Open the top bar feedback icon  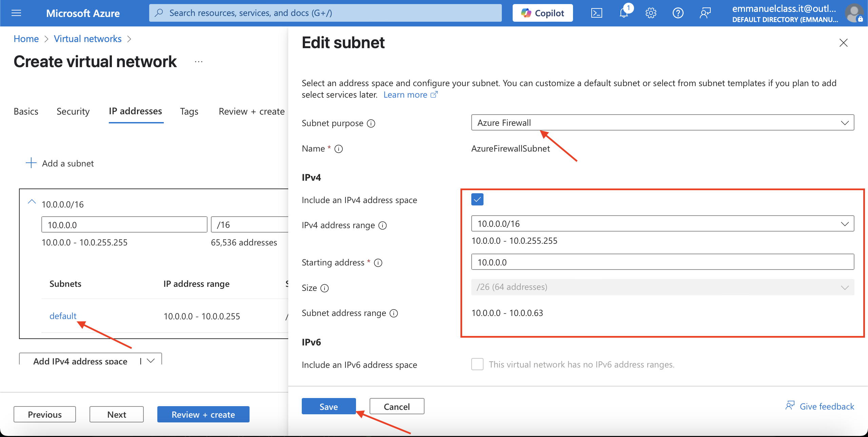pyautogui.click(x=705, y=13)
